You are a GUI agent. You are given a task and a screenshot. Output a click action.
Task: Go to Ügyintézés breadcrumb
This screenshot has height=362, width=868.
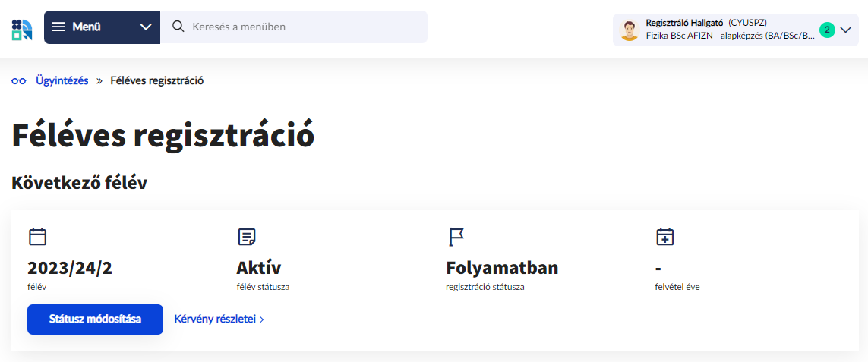62,80
